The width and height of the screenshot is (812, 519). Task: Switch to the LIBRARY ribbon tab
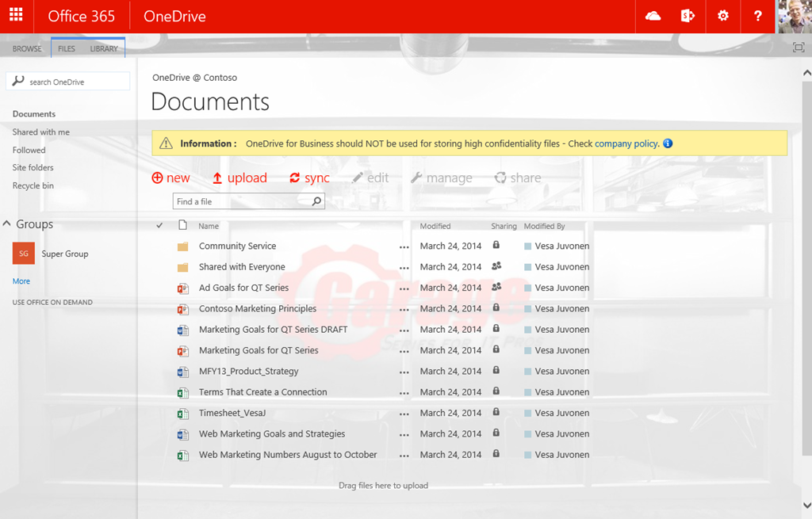click(104, 49)
